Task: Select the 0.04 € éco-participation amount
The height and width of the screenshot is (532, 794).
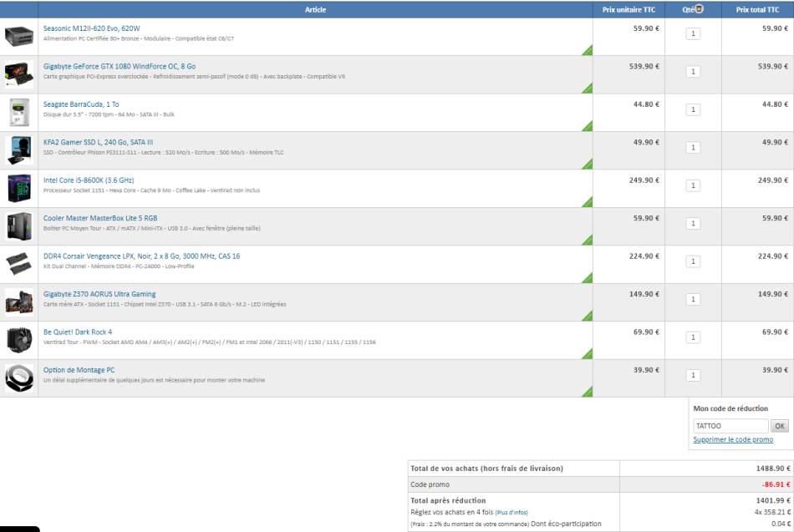Action: tap(781, 524)
